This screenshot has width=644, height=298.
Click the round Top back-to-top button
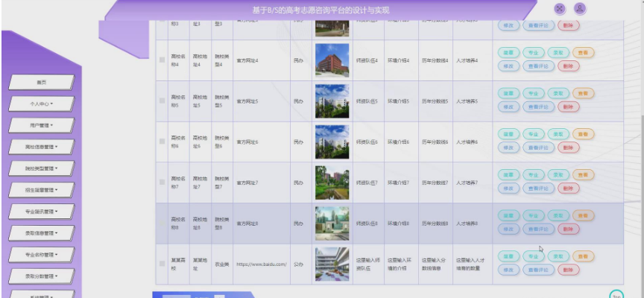coord(616,296)
